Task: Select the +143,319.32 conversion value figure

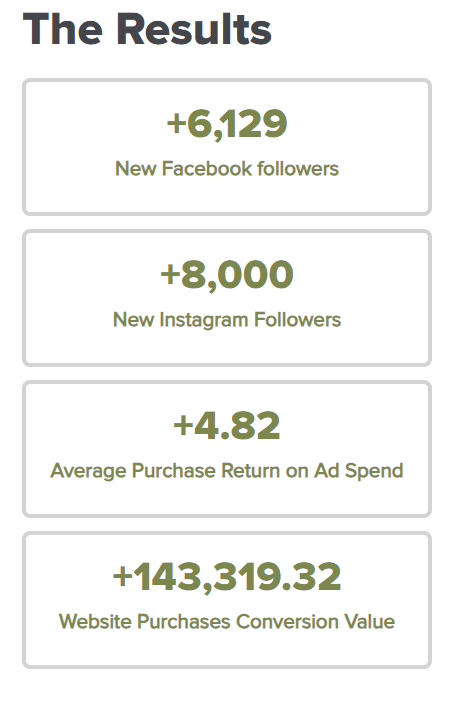Action: click(227, 576)
